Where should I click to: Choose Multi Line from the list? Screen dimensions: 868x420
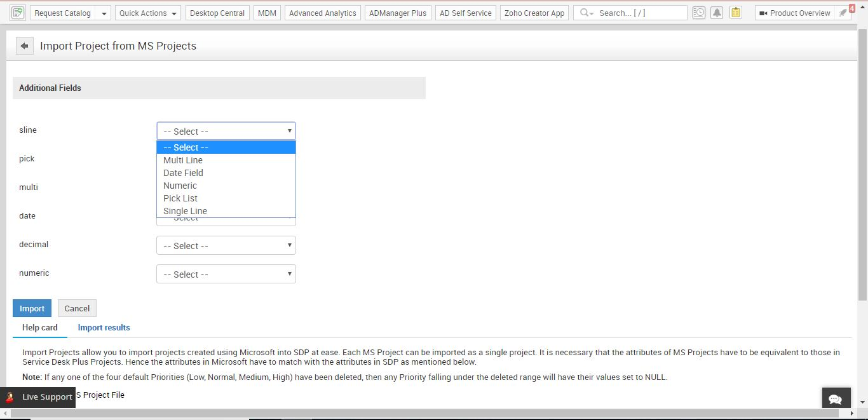click(x=226, y=160)
